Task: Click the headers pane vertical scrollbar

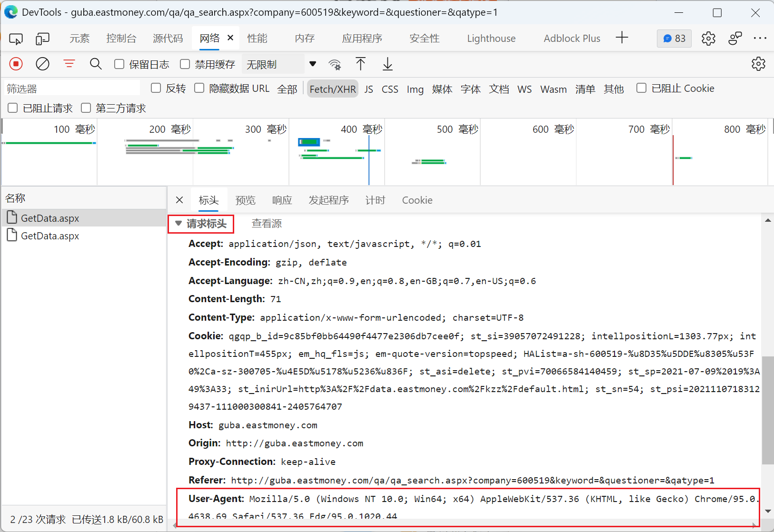Action: pyautogui.click(x=768, y=410)
